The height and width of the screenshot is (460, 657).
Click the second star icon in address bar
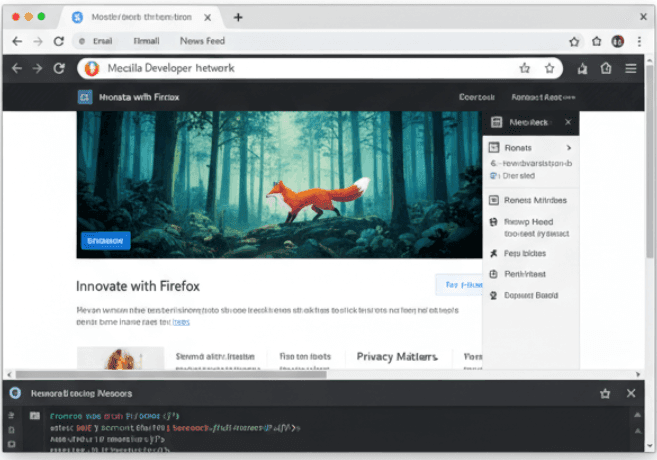click(x=549, y=68)
